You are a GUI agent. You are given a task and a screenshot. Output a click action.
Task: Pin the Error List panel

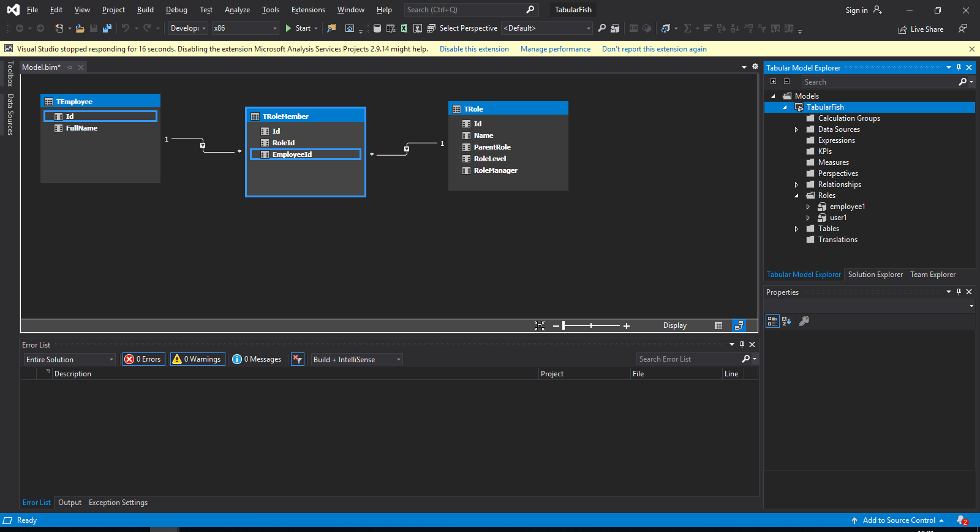coord(742,344)
